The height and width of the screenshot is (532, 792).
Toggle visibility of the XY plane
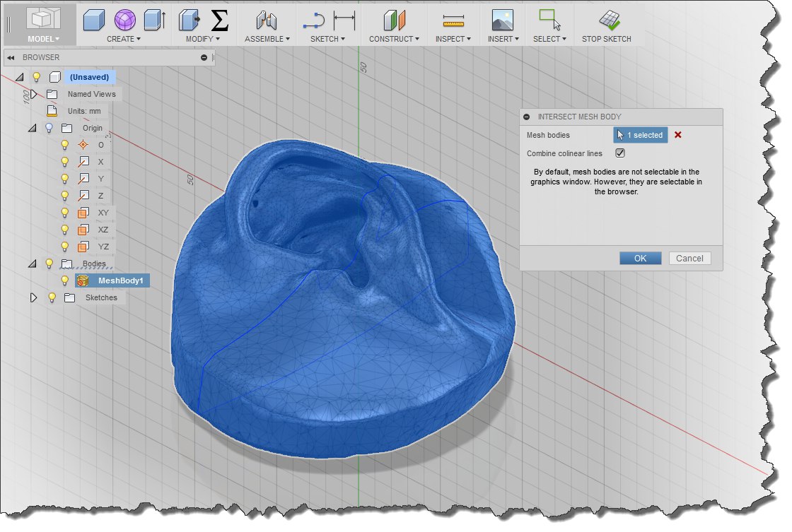[64, 213]
